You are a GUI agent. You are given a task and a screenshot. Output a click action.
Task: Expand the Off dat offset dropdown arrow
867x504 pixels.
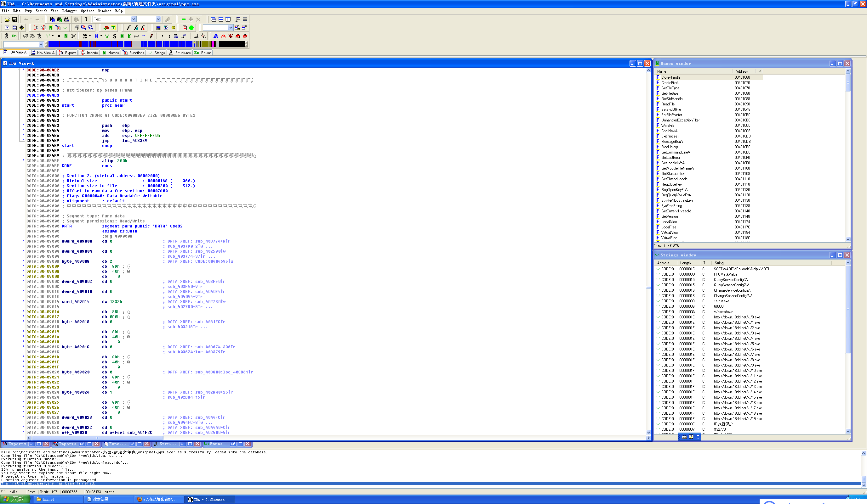click(x=90, y=36)
